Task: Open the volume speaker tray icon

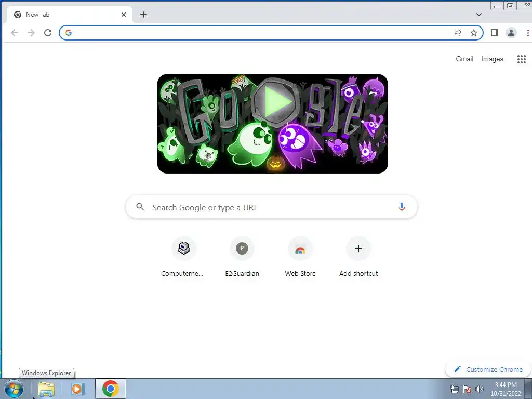Action: tap(480, 390)
